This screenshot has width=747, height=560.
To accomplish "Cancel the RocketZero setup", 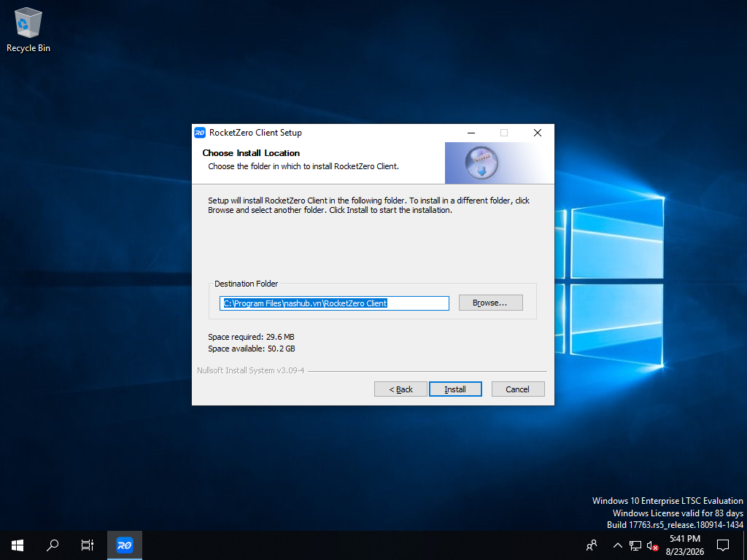I will 517,389.
